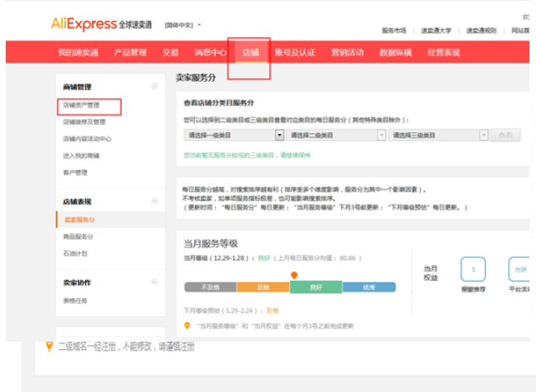The height and width of the screenshot is (392, 536).
Task: Open the 交易 nav item
Action: (x=171, y=52)
